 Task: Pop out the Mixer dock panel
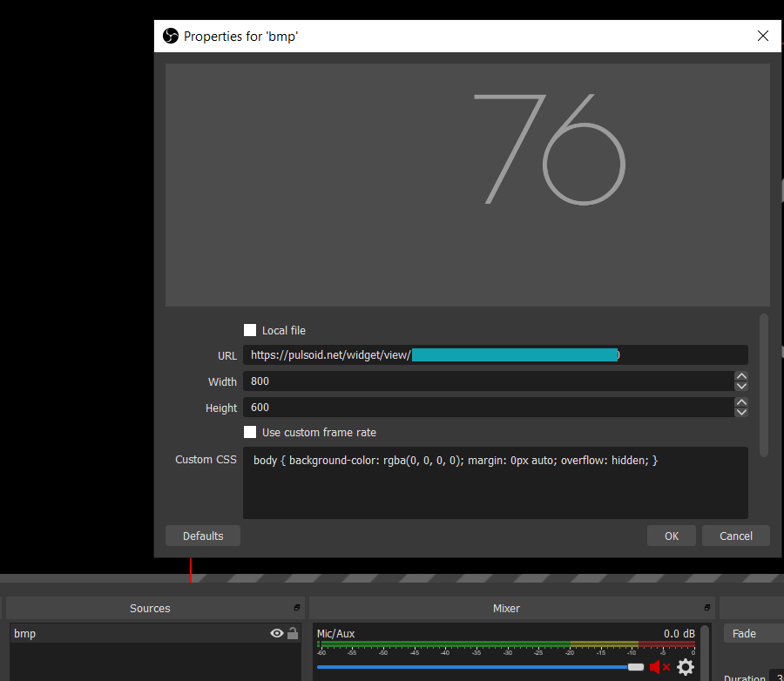click(707, 608)
